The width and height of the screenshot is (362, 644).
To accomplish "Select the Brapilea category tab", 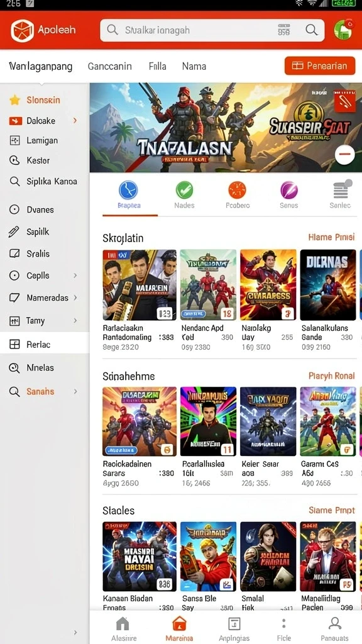I will pos(129,196).
